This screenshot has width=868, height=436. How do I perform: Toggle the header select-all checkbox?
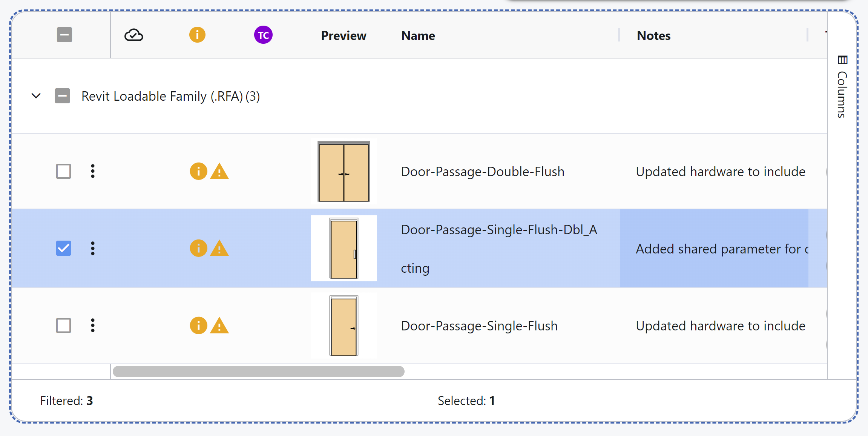[x=64, y=35]
